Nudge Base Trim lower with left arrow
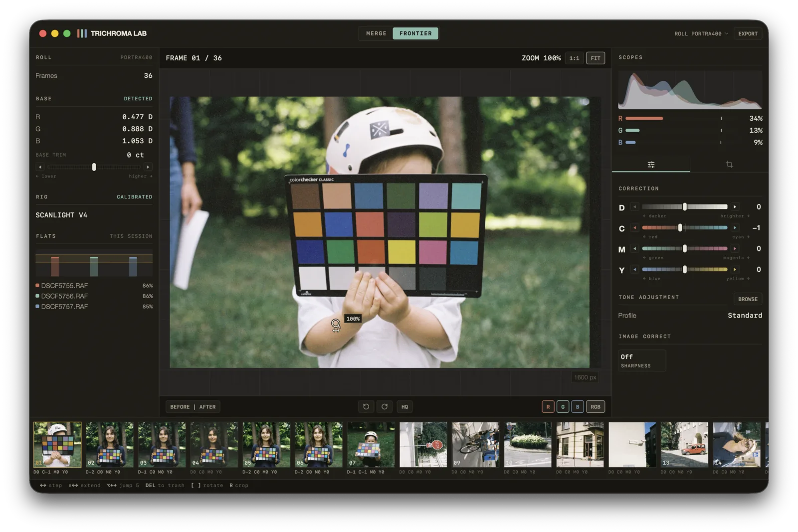Screen dimensions: 798x532 point(40,167)
